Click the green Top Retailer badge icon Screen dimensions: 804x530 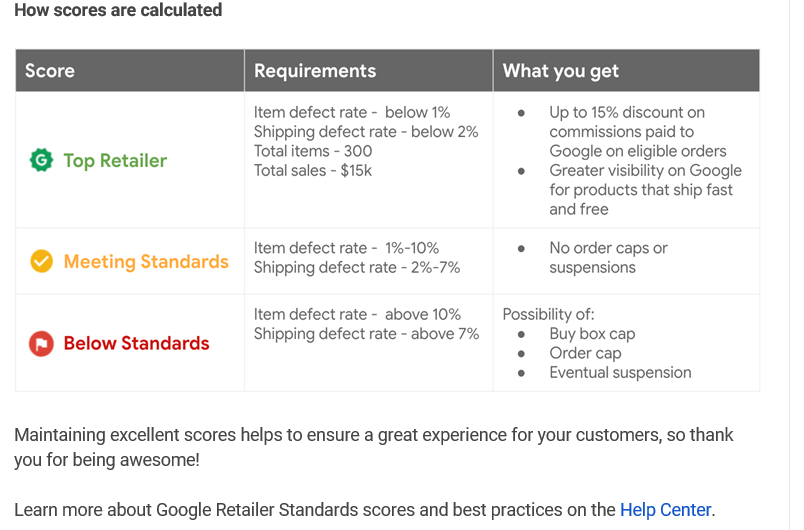(x=41, y=160)
